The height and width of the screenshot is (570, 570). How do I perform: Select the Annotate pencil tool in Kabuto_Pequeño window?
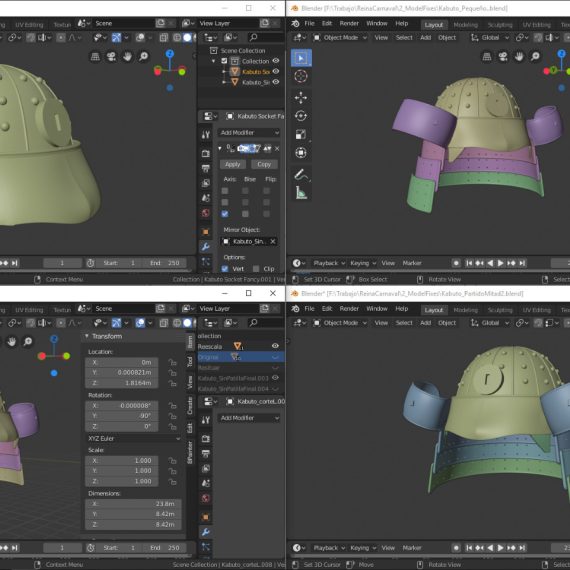point(301,175)
